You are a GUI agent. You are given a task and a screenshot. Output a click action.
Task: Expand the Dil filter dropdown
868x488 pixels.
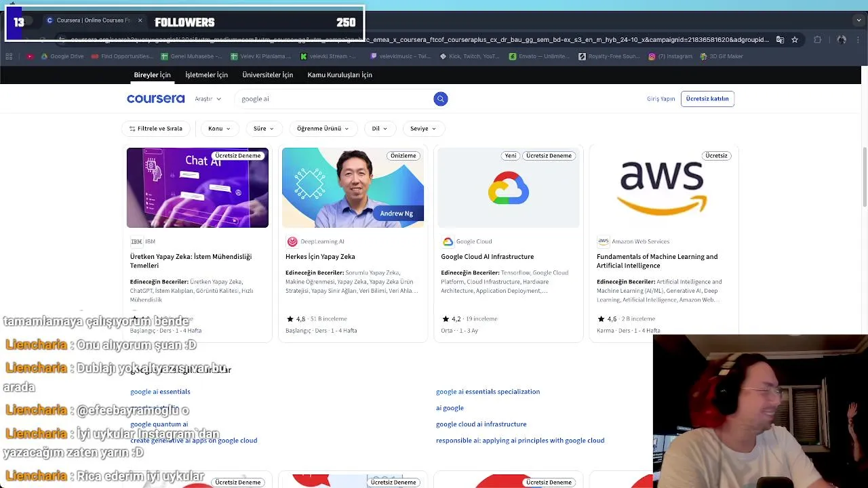[x=379, y=128]
